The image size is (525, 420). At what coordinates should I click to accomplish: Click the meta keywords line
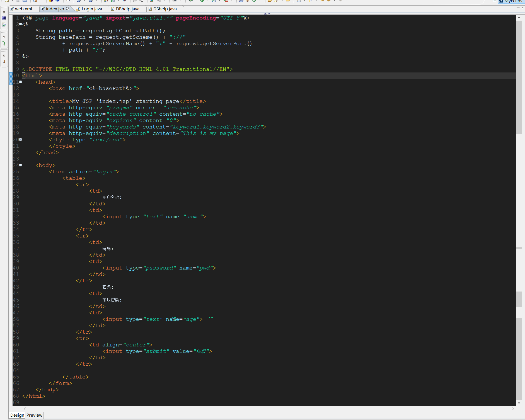coord(158,127)
